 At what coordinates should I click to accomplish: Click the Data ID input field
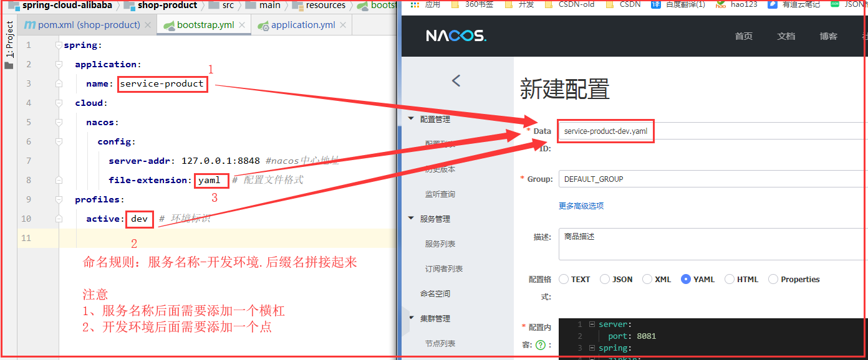[x=713, y=131]
